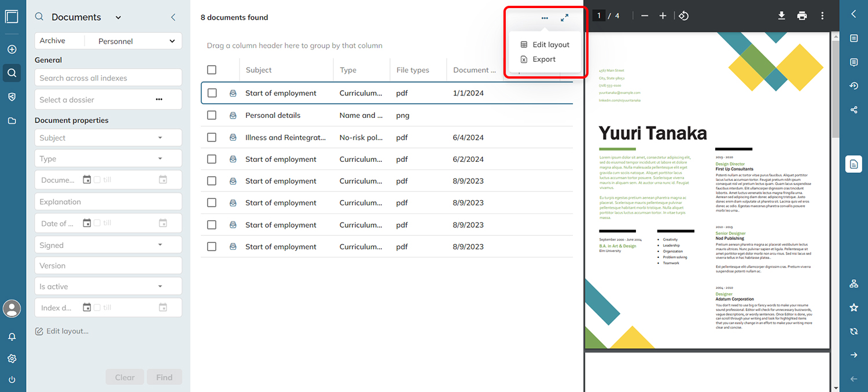Click the Clear button to reset filters

click(x=124, y=376)
